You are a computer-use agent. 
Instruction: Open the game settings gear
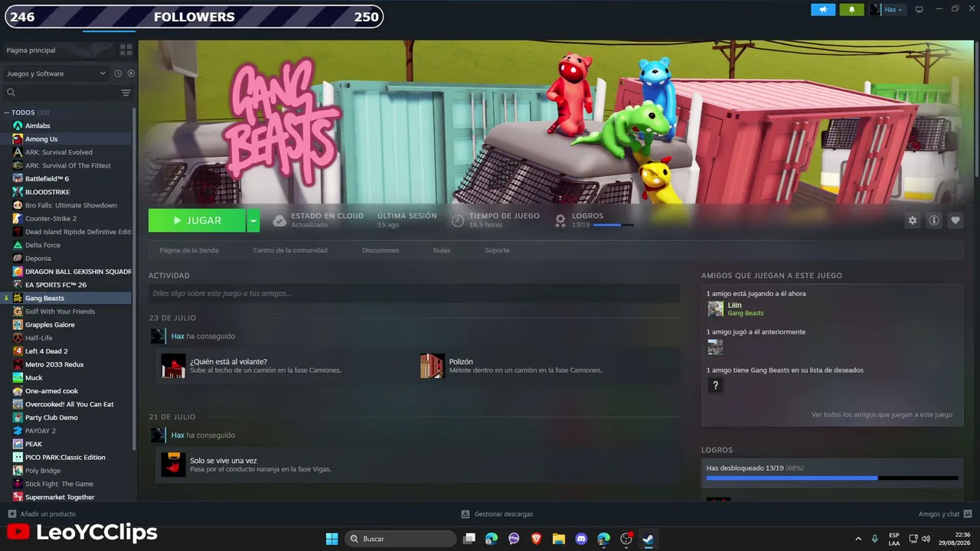coord(912,220)
